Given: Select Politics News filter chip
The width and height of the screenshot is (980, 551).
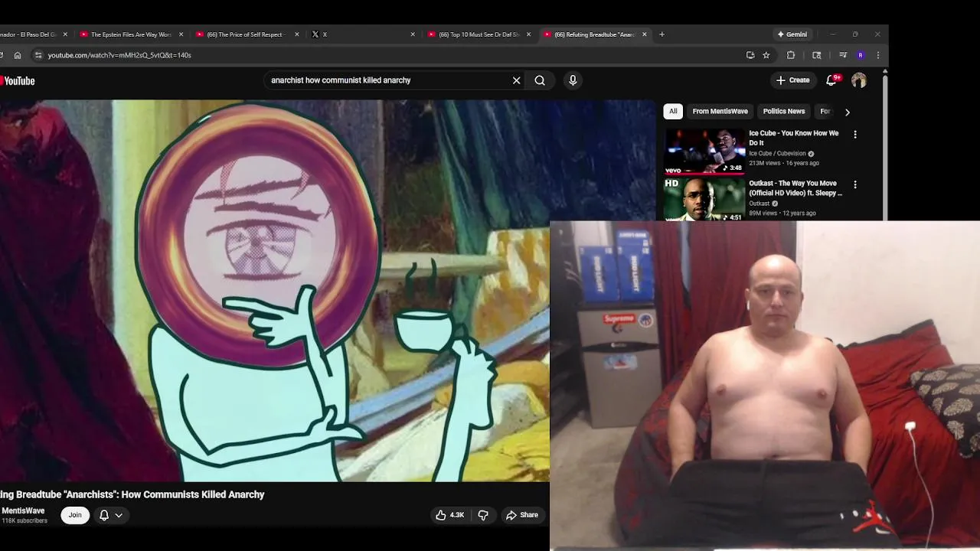Looking at the screenshot, I should click(784, 111).
